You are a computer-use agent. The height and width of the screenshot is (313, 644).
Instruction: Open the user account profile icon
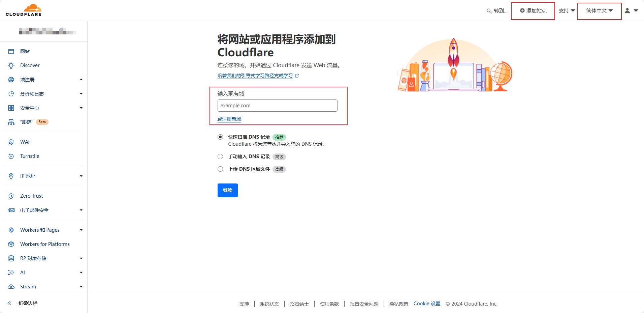coord(627,11)
